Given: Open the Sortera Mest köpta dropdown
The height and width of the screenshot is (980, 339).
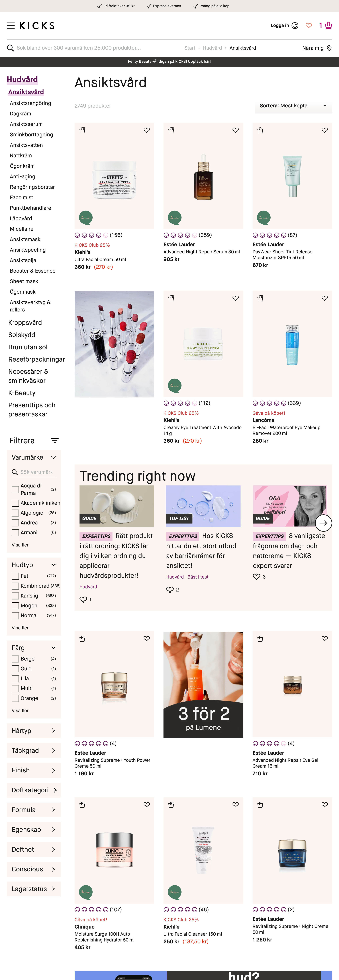Looking at the screenshot, I should coord(293,106).
